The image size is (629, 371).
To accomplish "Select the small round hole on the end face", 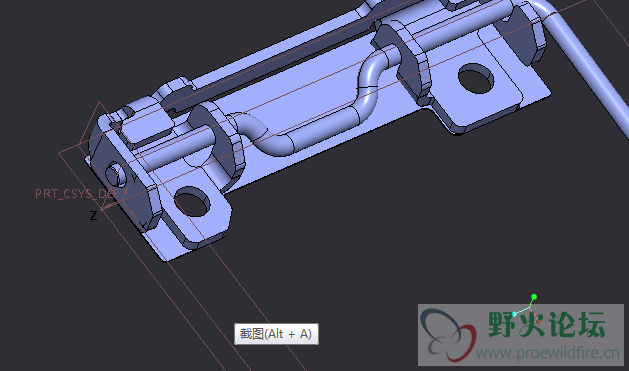I will 116,174.
